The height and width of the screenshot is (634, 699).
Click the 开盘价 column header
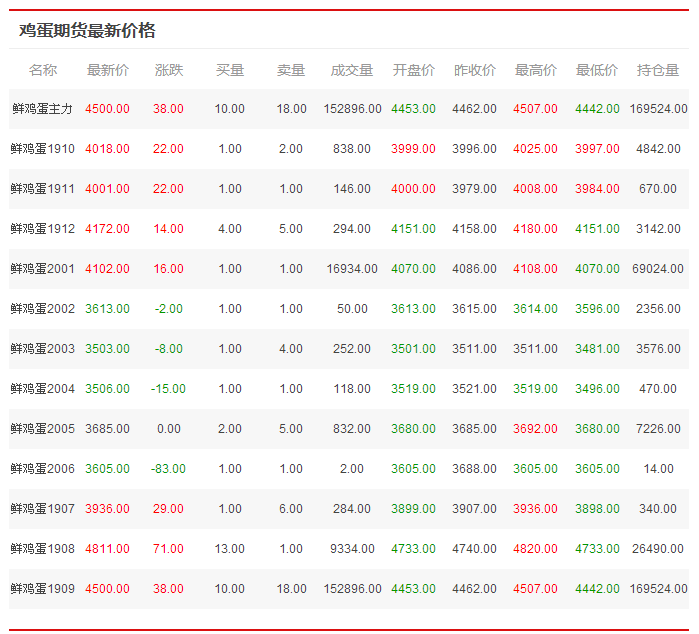(413, 70)
